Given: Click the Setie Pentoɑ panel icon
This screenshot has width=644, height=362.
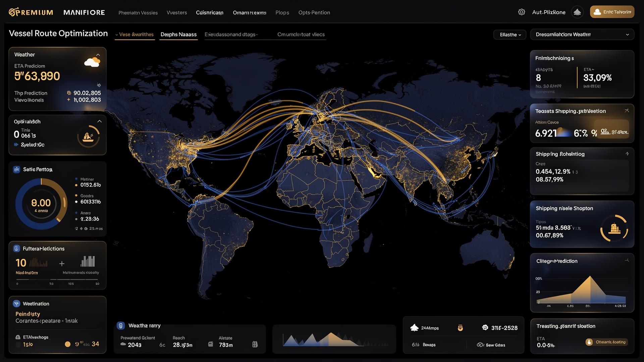Looking at the screenshot, I should [16, 169].
